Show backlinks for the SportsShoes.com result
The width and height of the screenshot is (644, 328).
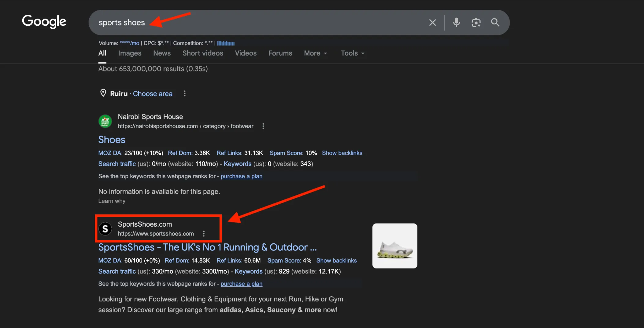click(x=337, y=261)
